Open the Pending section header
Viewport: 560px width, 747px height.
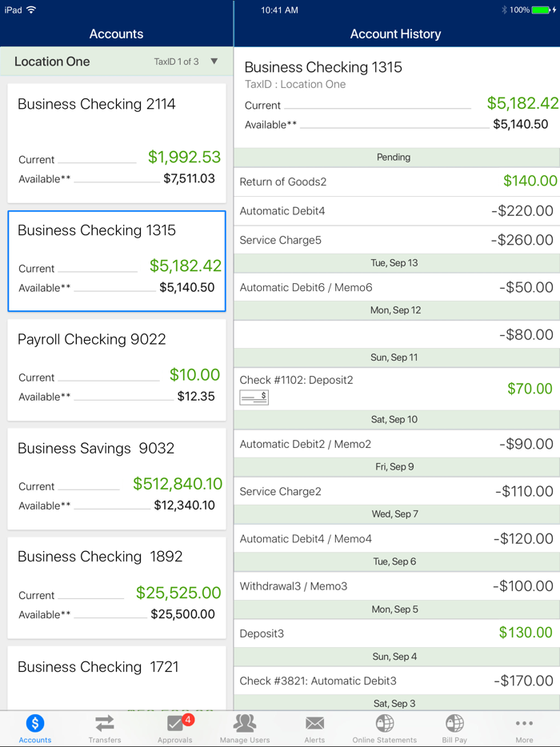[x=395, y=158]
